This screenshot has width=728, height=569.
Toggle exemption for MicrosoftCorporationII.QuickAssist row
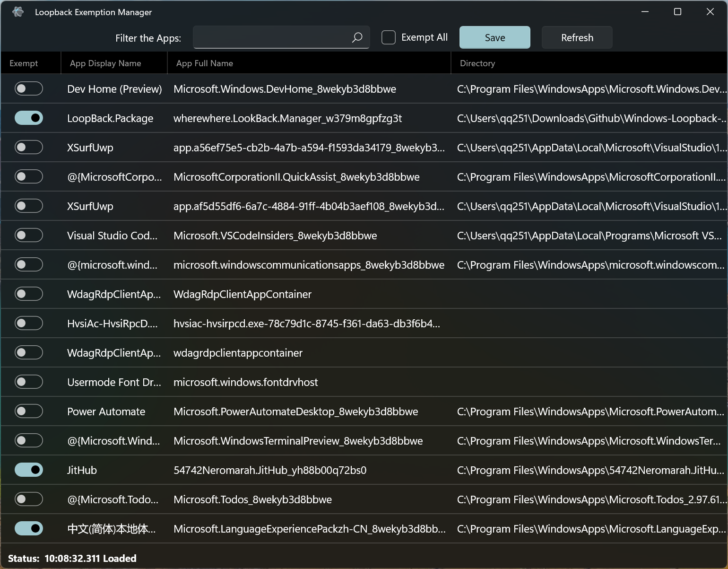coord(29,176)
